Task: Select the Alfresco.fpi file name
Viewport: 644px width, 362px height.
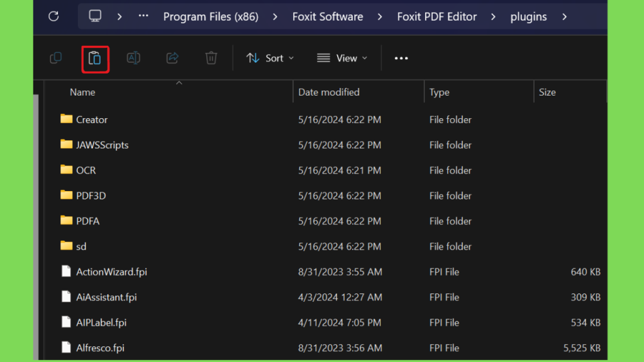Action: click(x=100, y=348)
